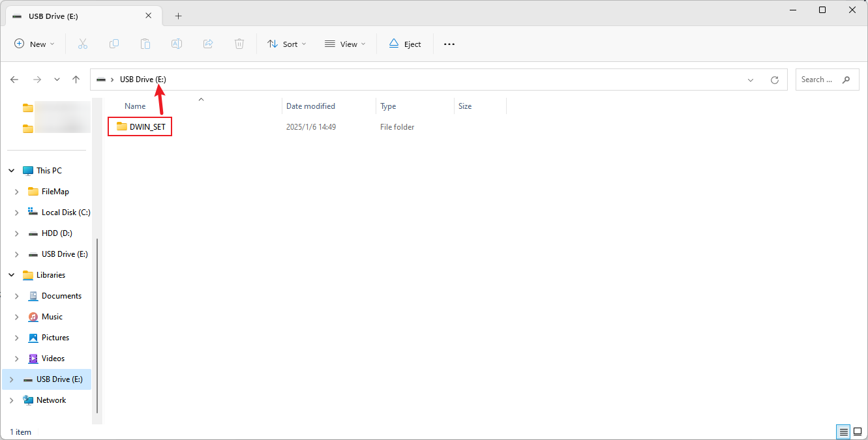This screenshot has height=440, width=868.
Task: Click the Cut scissors icon in toolbar
Action: point(83,44)
